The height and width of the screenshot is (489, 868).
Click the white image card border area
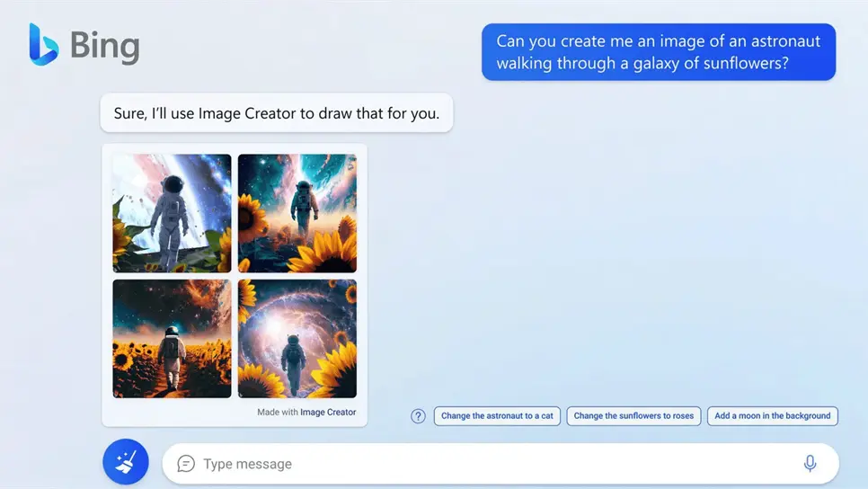pyautogui.click(x=180, y=413)
